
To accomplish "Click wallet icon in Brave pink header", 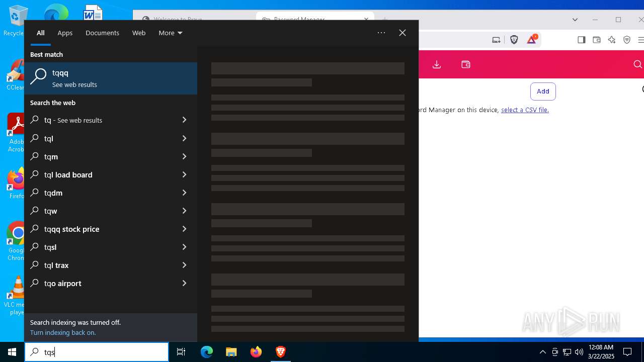I will pos(466,64).
